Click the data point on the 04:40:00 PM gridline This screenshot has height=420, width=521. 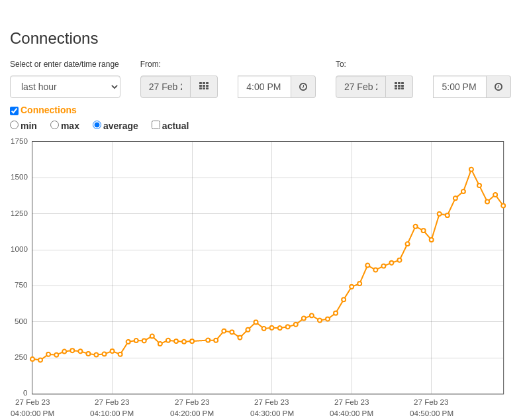tap(352, 287)
